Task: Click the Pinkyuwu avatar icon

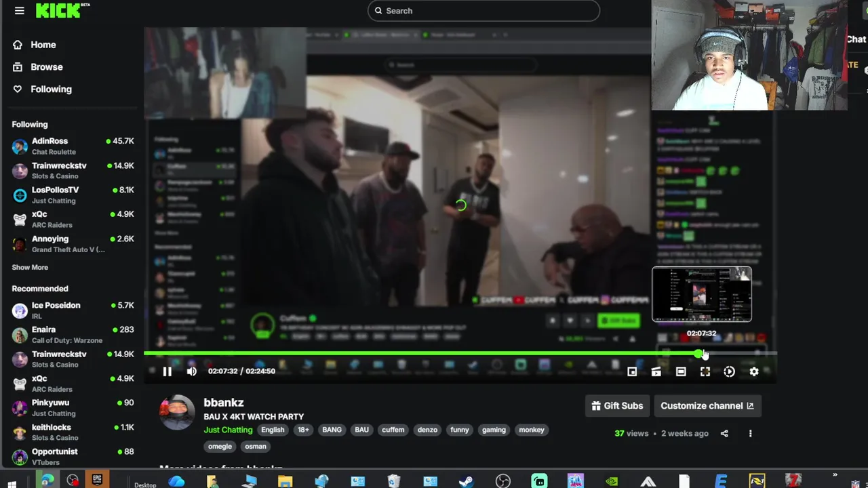Action: click(x=20, y=408)
